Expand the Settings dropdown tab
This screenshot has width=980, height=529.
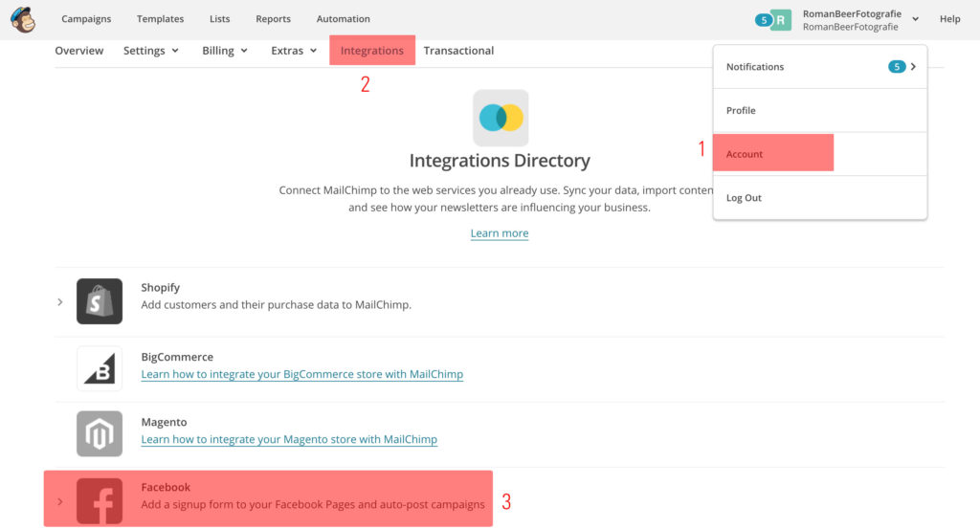[x=150, y=51]
